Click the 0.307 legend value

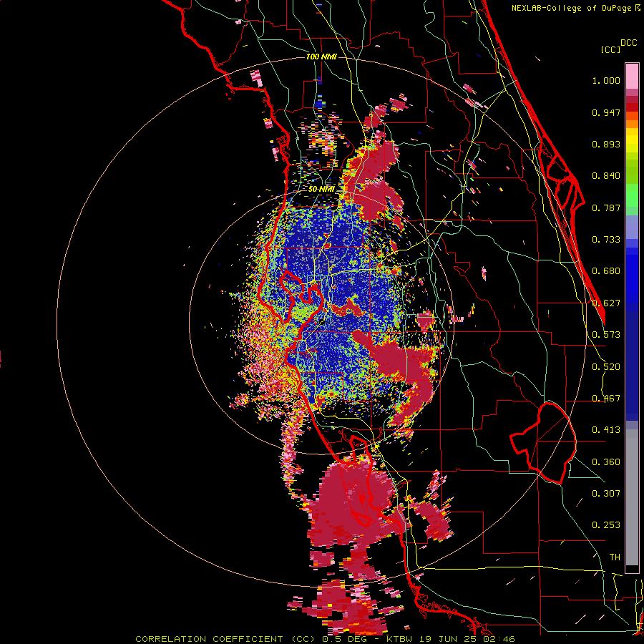pos(606,494)
